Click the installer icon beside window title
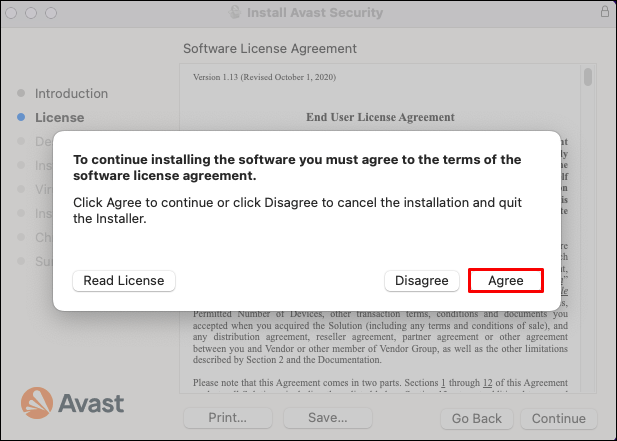The width and height of the screenshot is (617, 441). click(236, 13)
